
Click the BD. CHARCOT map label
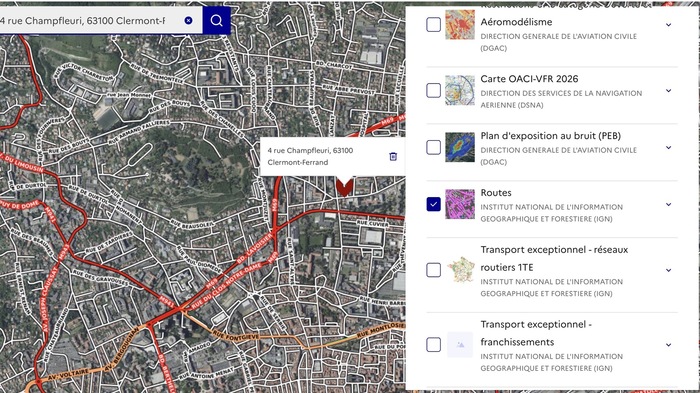click(333, 65)
